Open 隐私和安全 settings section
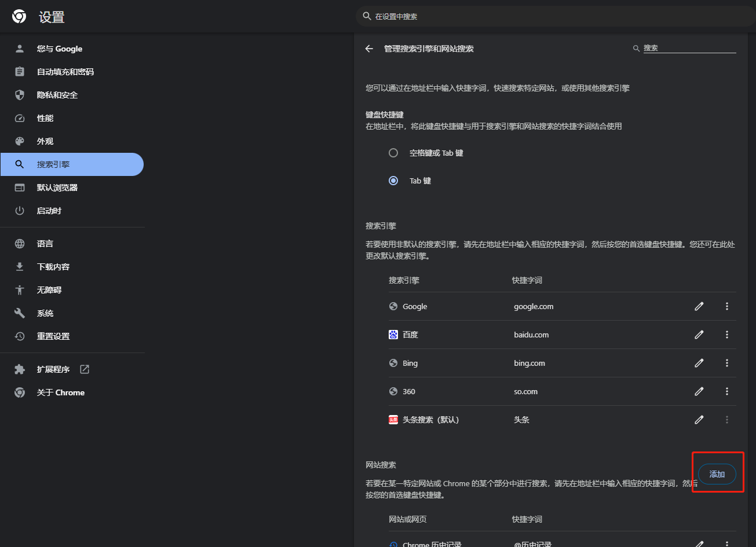 coord(57,95)
